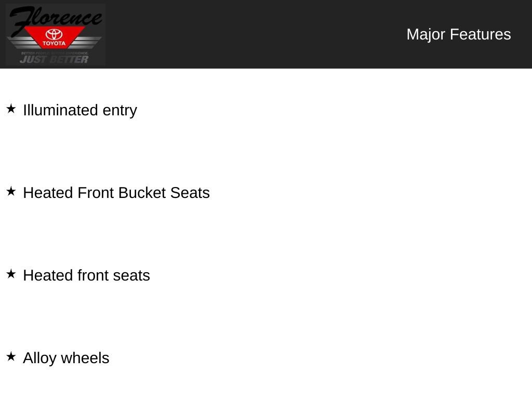Click the Heated Front Bucket Seats text
Screen dimensions: 532x399
tap(116, 193)
